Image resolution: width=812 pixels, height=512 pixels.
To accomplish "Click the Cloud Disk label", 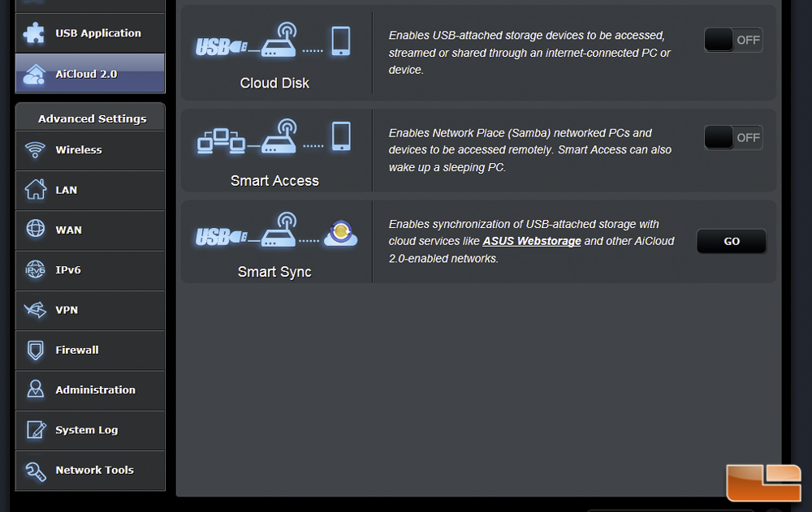I will 274,84.
